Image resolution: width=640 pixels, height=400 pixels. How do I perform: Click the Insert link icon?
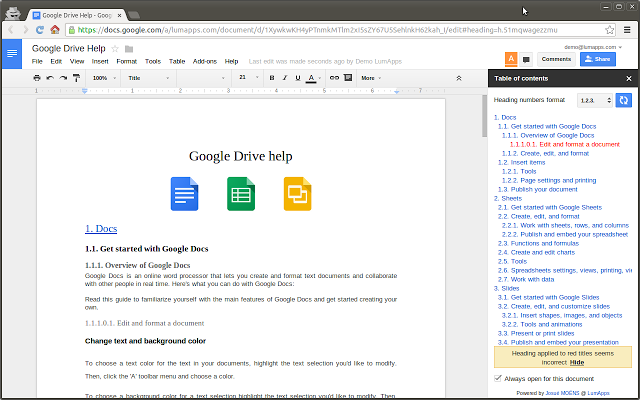334,78
